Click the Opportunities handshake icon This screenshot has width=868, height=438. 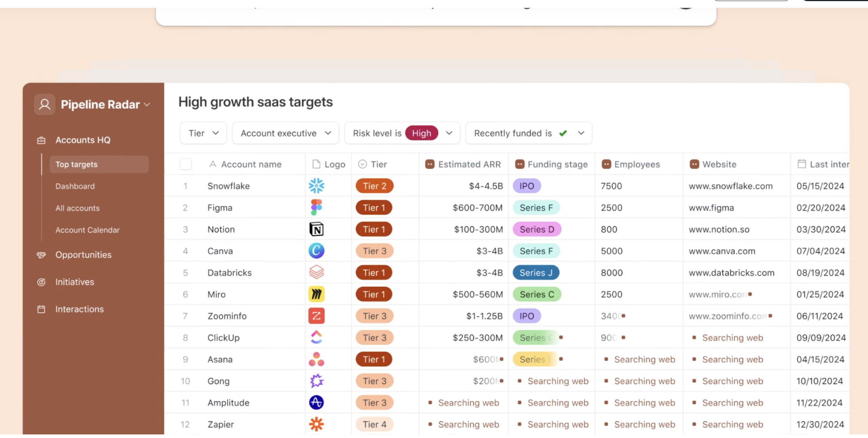pyautogui.click(x=41, y=255)
